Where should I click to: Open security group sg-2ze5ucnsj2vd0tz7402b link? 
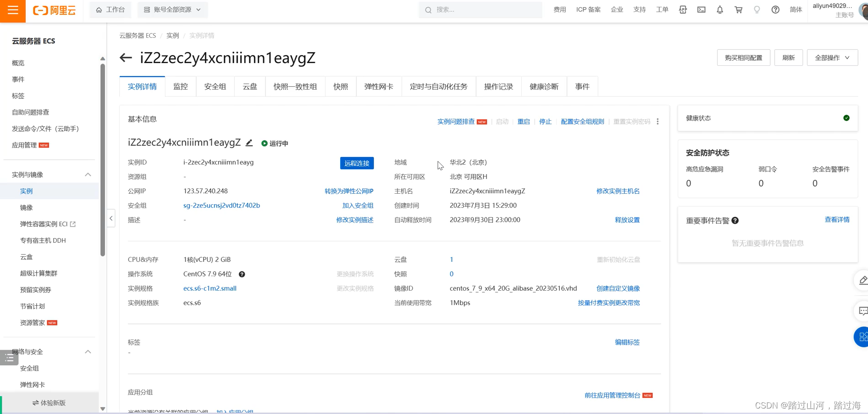coord(222,206)
